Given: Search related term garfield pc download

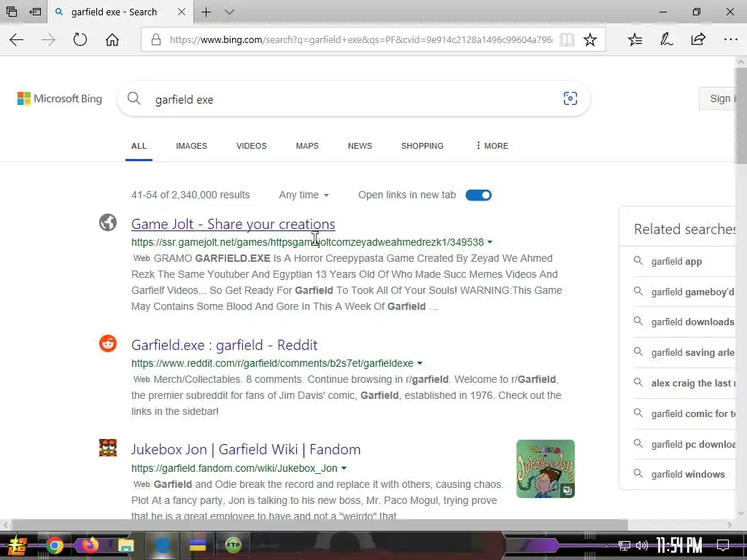Looking at the screenshot, I should click(x=692, y=444).
